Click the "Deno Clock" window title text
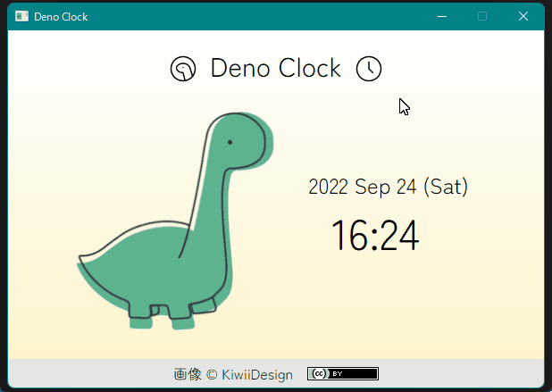 coord(61,17)
